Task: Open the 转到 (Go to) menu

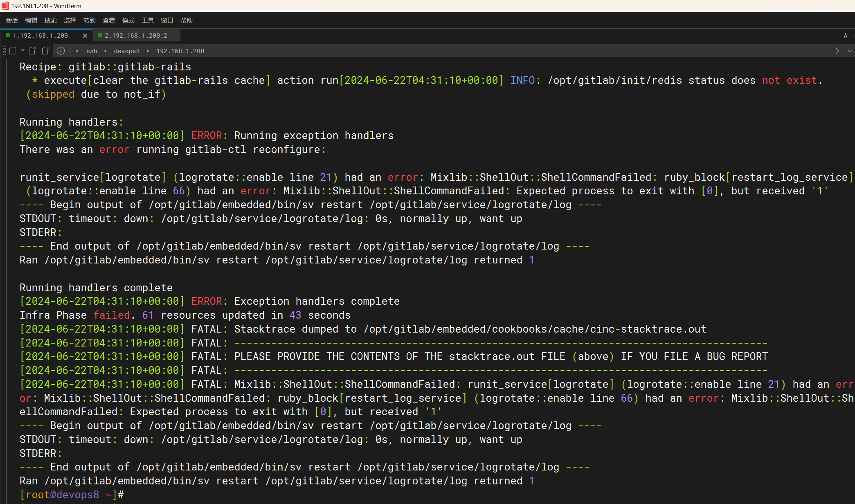Action: [x=89, y=20]
